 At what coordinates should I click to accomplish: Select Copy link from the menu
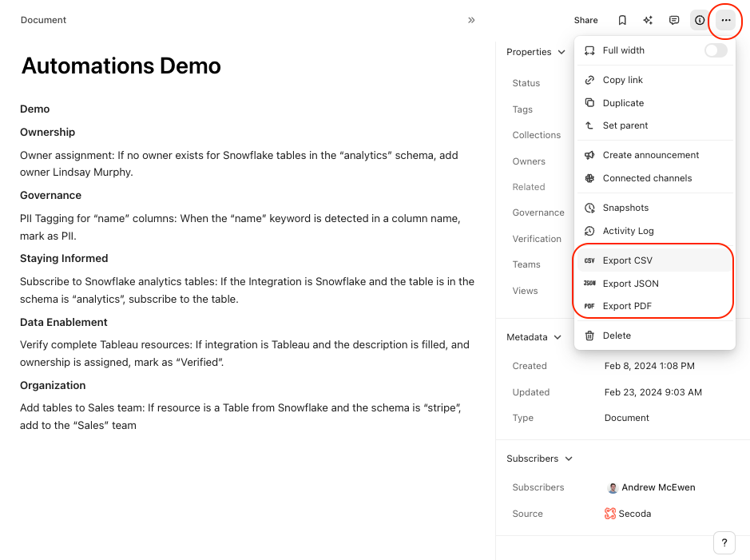[x=622, y=80]
